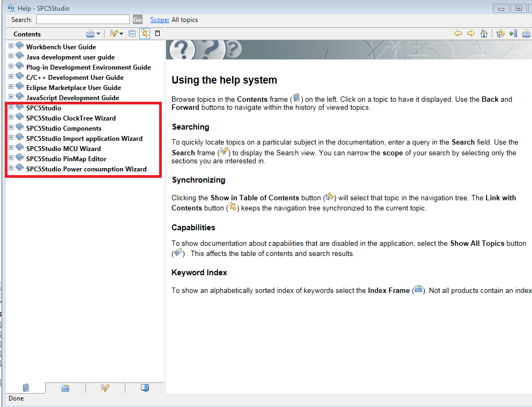Open the C/C++ Development User Guide topic
Image resolution: width=532 pixels, height=407 pixels.
tap(74, 77)
